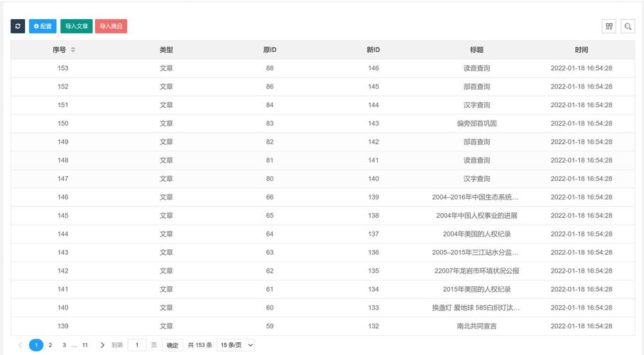This screenshot has height=355, width=644.
Task: Click the 新ID cell 132
Action: coord(373,326)
